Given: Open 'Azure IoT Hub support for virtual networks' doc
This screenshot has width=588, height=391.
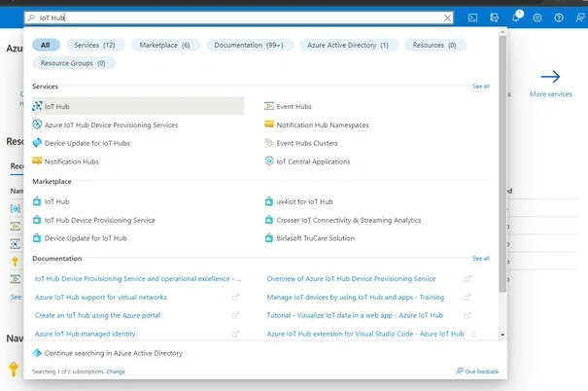Looking at the screenshot, I should [x=101, y=298].
